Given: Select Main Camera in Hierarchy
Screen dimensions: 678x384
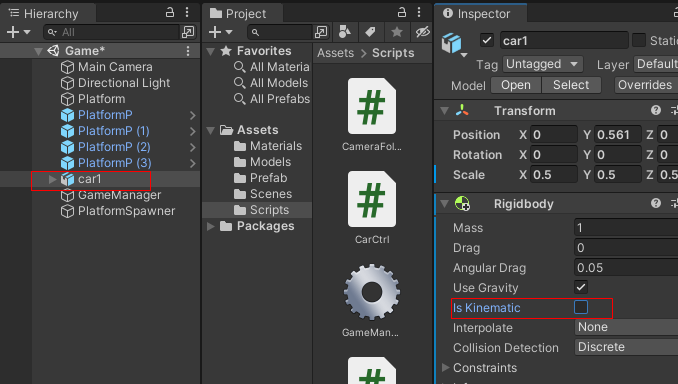Looking at the screenshot, I should 115,67.
